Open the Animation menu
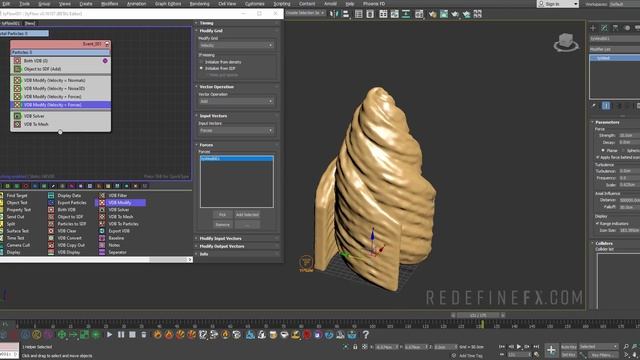The image size is (640, 360). (136, 4)
